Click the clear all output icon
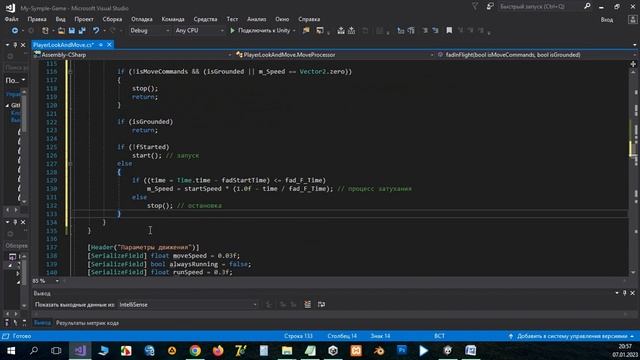Viewport: 640px width, 360px height. tap(307, 304)
